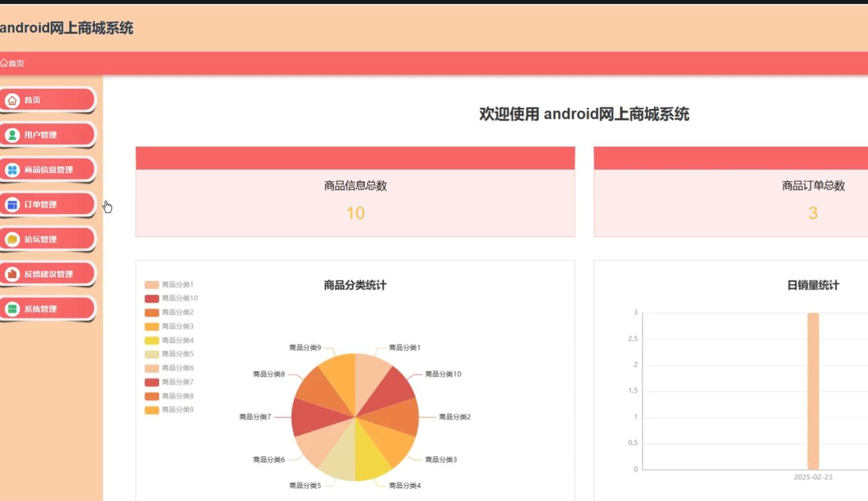Click the 商品分类3 pie slice label
868x501 pixels.
[x=441, y=460]
